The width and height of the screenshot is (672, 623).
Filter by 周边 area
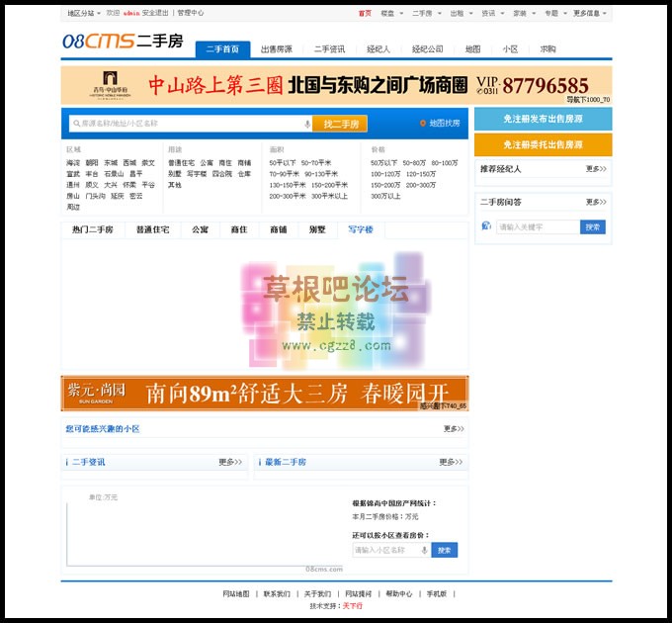coord(73,207)
